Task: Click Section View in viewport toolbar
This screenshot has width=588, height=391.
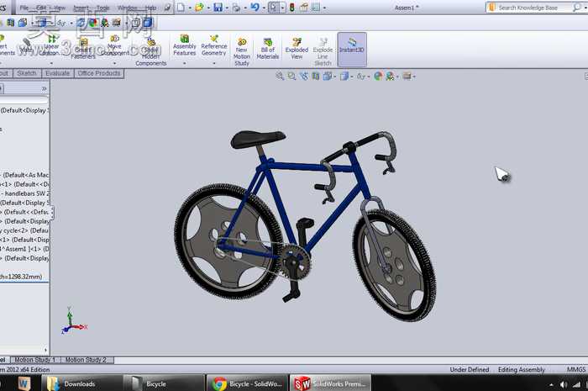Action: tap(315, 77)
